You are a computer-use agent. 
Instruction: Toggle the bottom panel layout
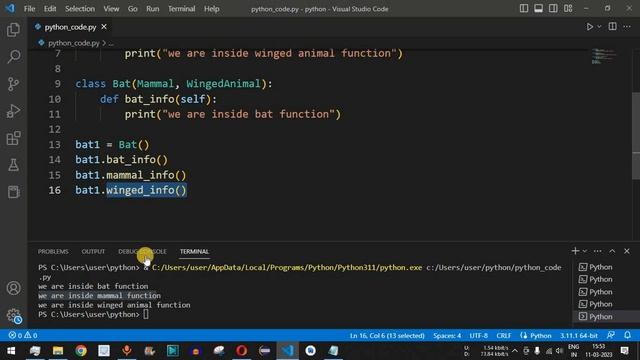click(538, 9)
